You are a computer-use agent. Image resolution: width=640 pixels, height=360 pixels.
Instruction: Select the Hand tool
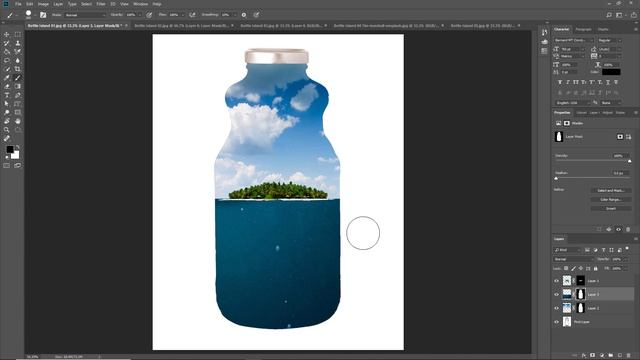coord(18,121)
